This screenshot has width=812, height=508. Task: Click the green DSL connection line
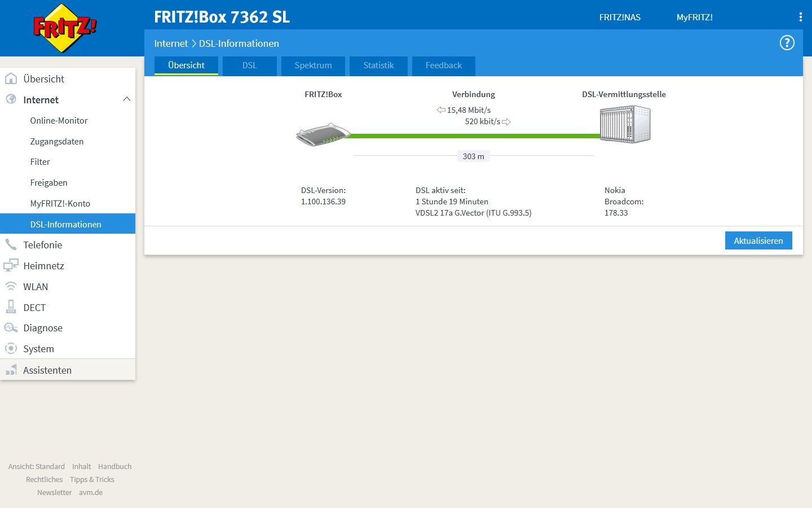coord(474,135)
